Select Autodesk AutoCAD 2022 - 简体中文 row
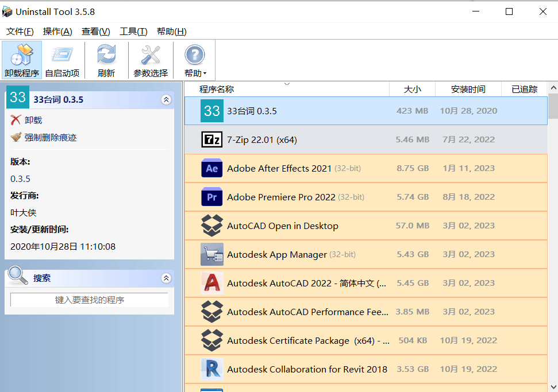558x392 pixels. point(366,284)
